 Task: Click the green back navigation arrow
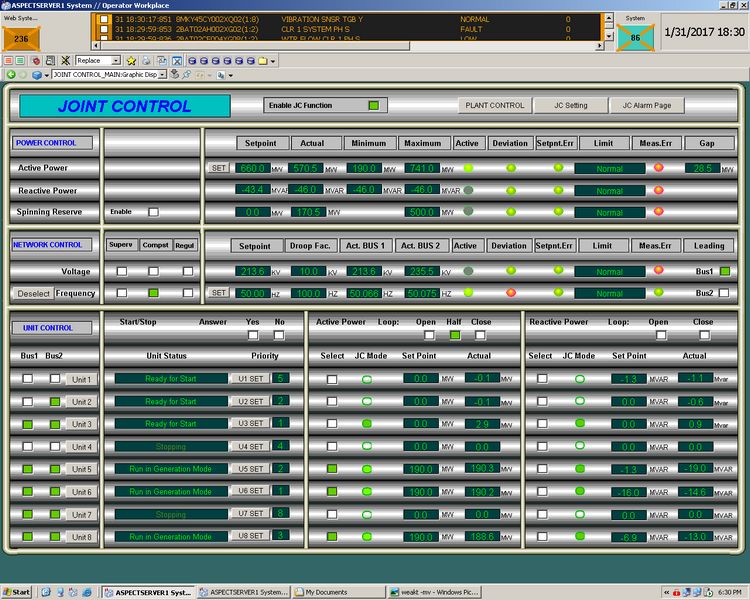tap(11, 75)
